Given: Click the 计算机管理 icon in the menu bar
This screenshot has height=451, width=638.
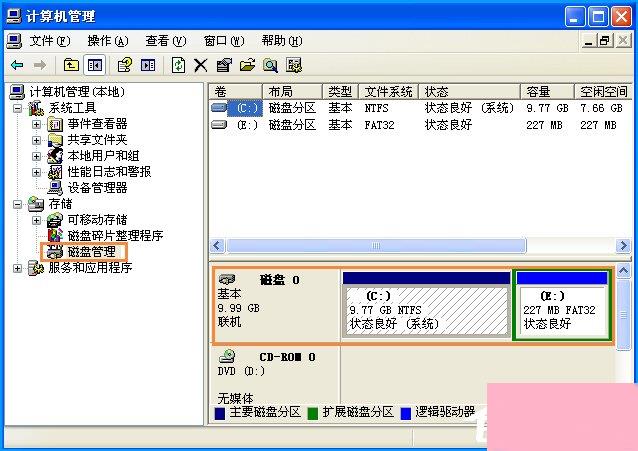Looking at the screenshot, I should 14,41.
